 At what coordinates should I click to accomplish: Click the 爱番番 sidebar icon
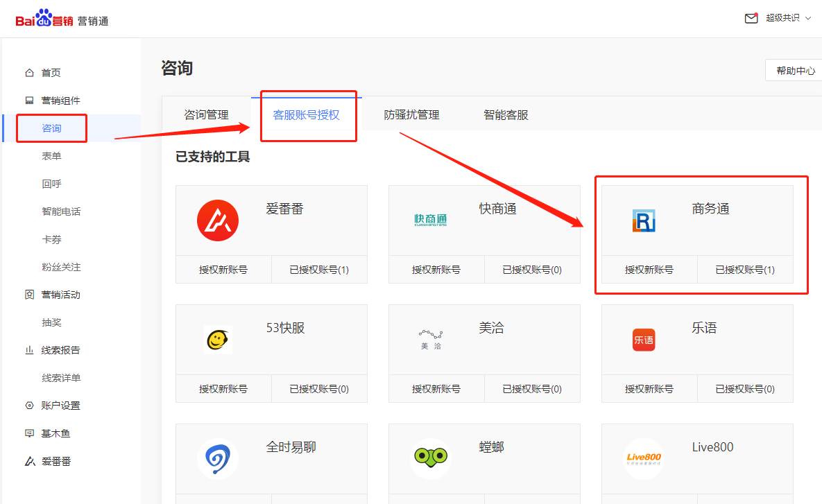[x=30, y=461]
